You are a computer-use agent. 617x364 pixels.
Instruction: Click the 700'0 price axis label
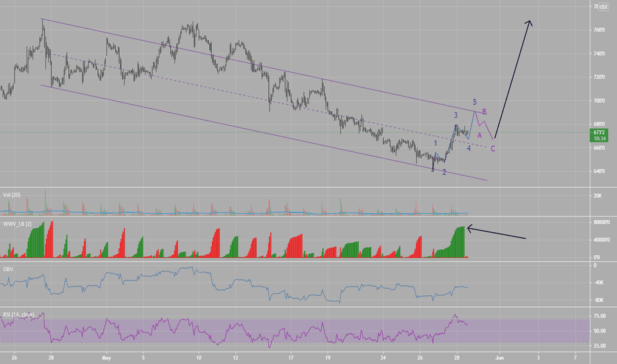(x=599, y=101)
